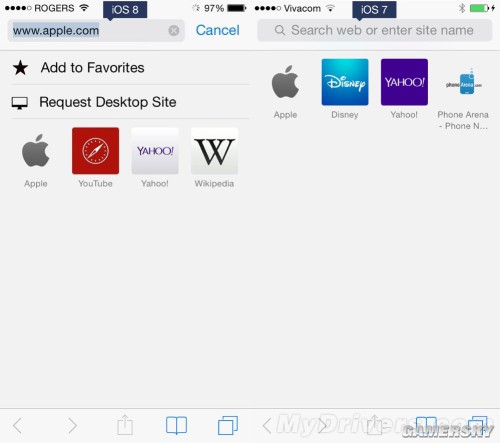This screenshot has width=500, height=443.
Task: Tap the Disney label text
Action: pyautogui.click(x=345, y=115)
